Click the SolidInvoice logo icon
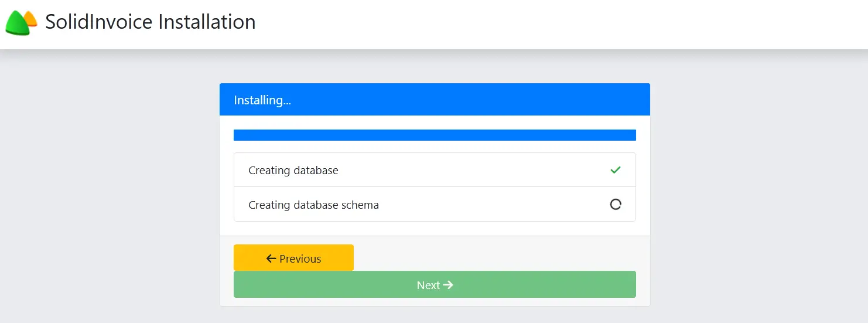Image resolution: width=868 pixels, height=323 pixels. [x=22, y=22]
